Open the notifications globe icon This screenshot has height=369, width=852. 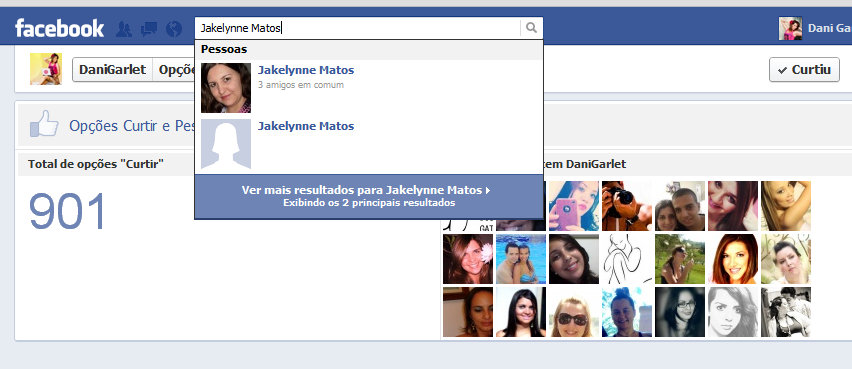pyautogui.click(x=174, y=29)
